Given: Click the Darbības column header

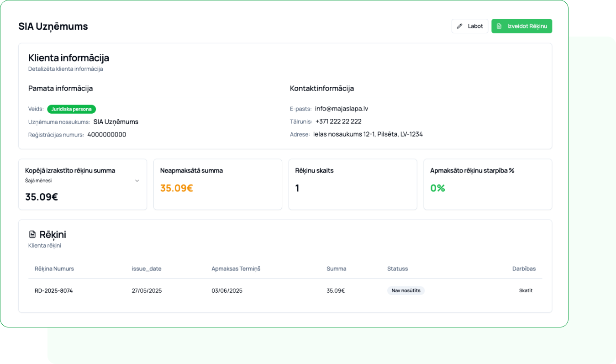Looking at the screenshot, I should (524, 269).
